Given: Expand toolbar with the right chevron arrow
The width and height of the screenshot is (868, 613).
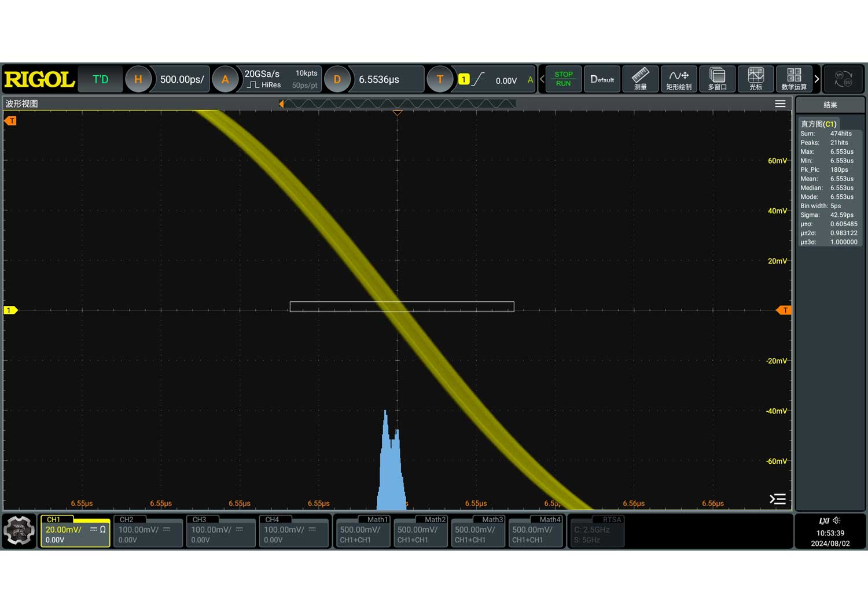Looking at the screenshot, I should click(x=816, y=79).
